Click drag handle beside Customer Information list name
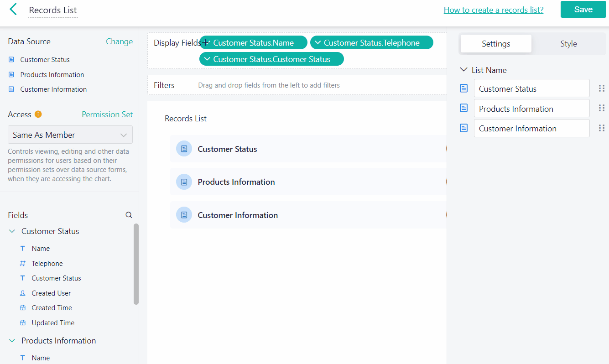This screenshot has height=364, width=609. pyautogui.click(x=601, y=128)
